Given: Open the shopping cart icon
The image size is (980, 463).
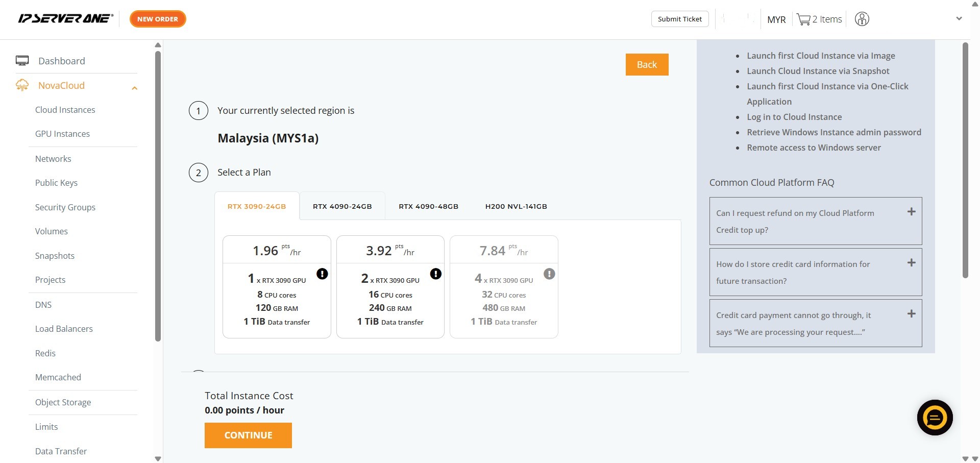Looking at the screenshot, I should click(803, 19).
